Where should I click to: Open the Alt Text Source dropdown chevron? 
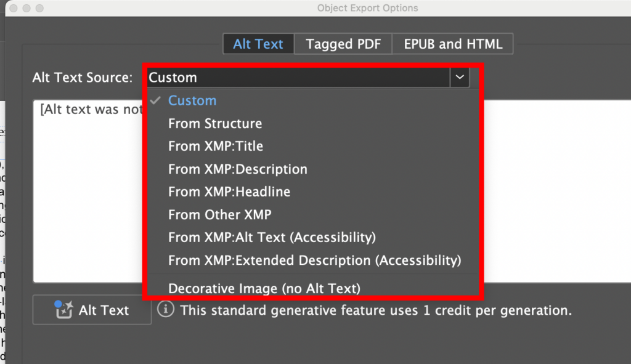[x=459, y=77]
